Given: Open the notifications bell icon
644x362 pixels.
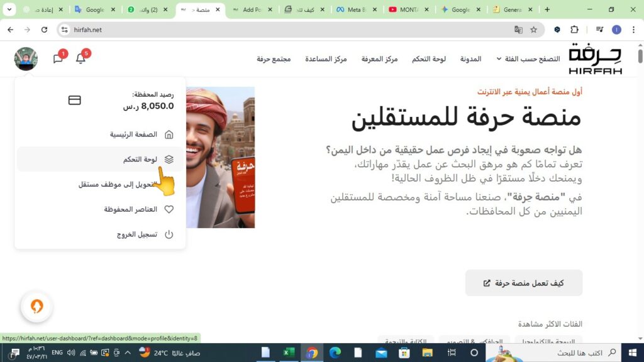Looking at the screenshot, I should click(80, 58).
